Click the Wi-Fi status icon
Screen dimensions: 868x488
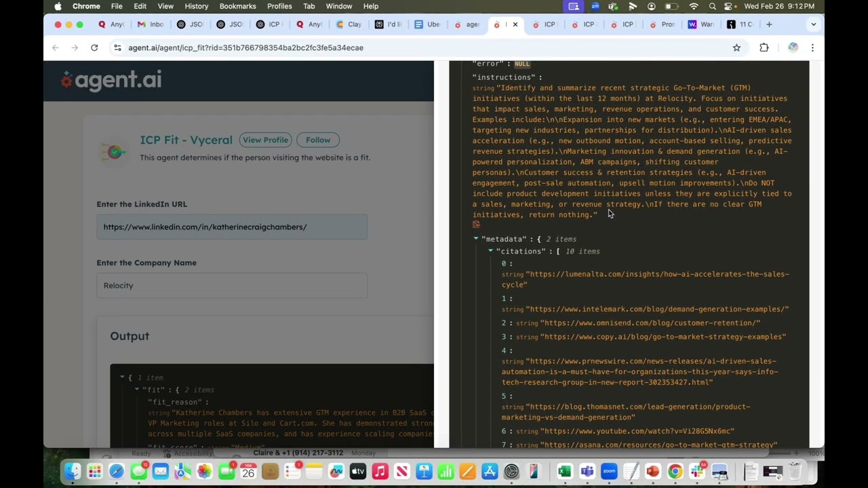coord(693,6)
